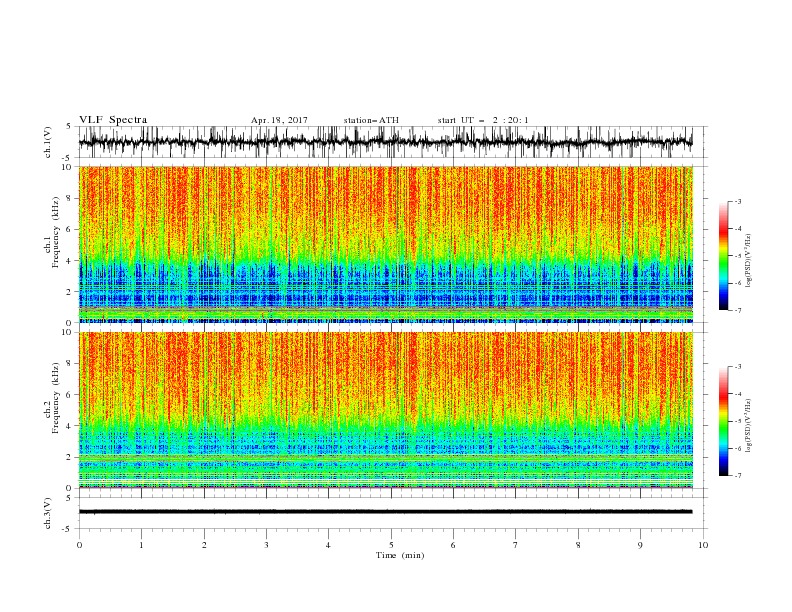Click tick label "10" on the Time axis
The width and height of the screenshot is (792, 612).
point(703,545)
